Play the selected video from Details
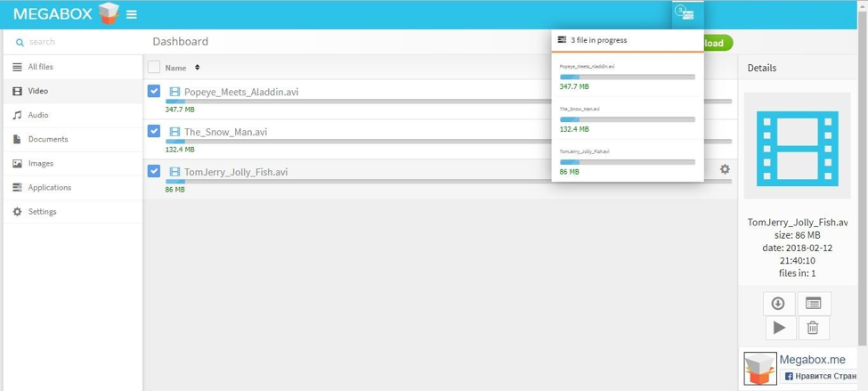This screenshot has height=391, width=868. click(781, 328)
